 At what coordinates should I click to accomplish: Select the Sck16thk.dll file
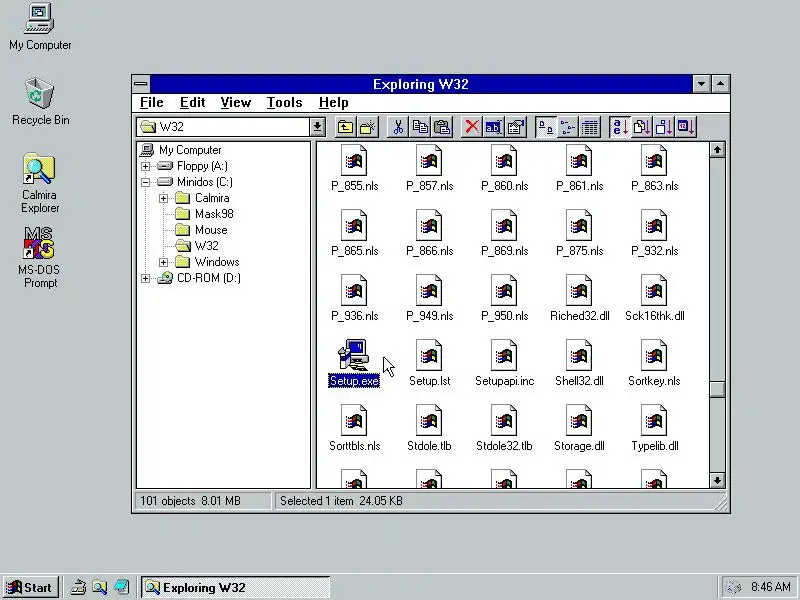[x=654, y=298]
